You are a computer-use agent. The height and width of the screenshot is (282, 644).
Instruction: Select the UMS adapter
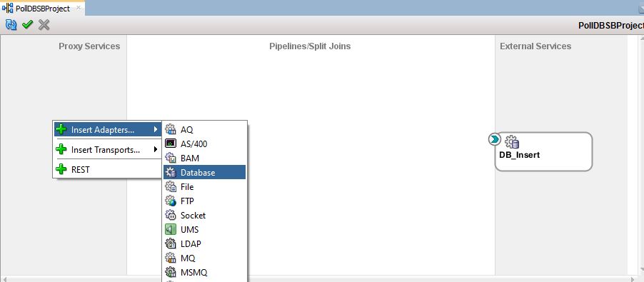pyautogui.click(x=204, y=229)
